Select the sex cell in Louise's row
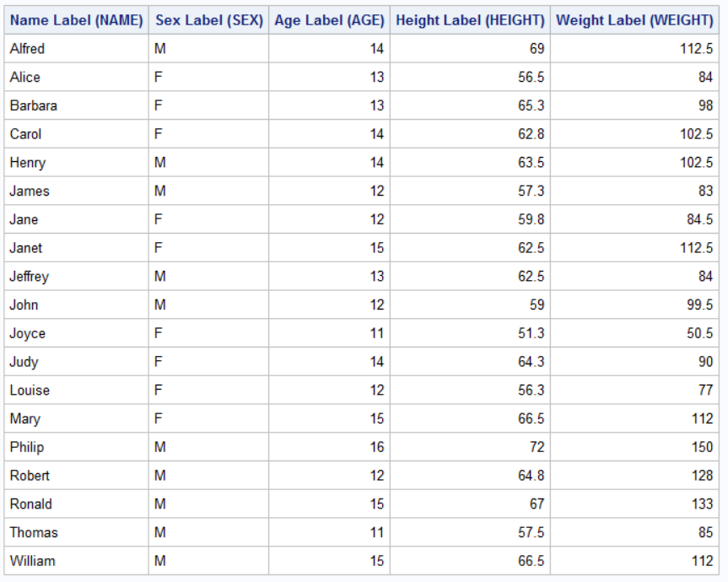 [x=158, y=391]
